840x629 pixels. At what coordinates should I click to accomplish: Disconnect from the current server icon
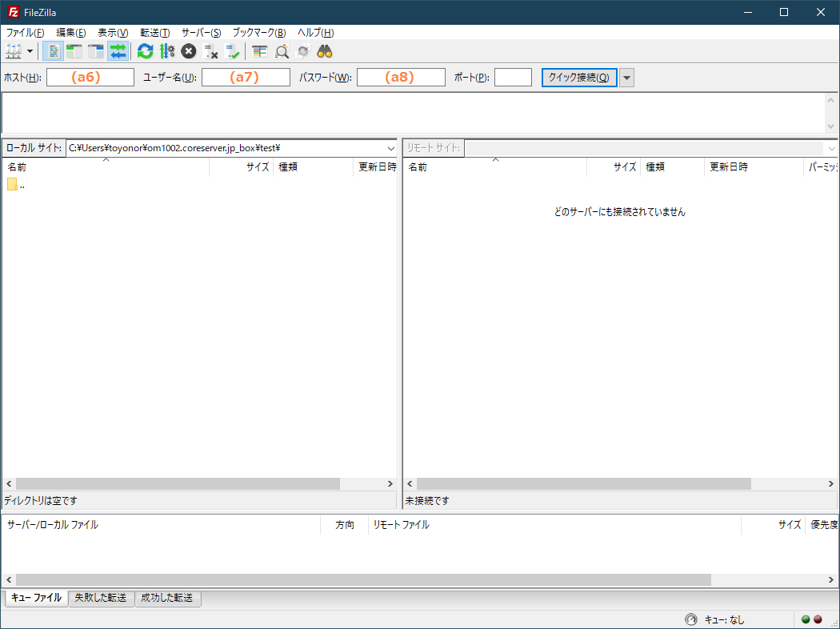(210, 51)
